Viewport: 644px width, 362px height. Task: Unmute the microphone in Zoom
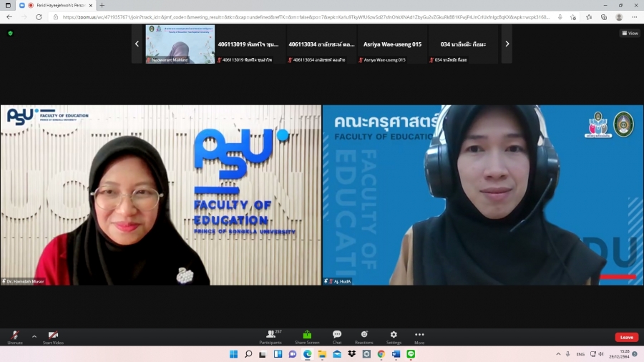click(14, 336)
